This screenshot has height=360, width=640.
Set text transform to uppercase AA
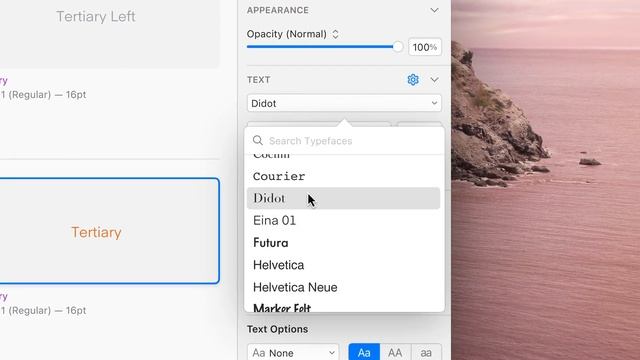395,352
